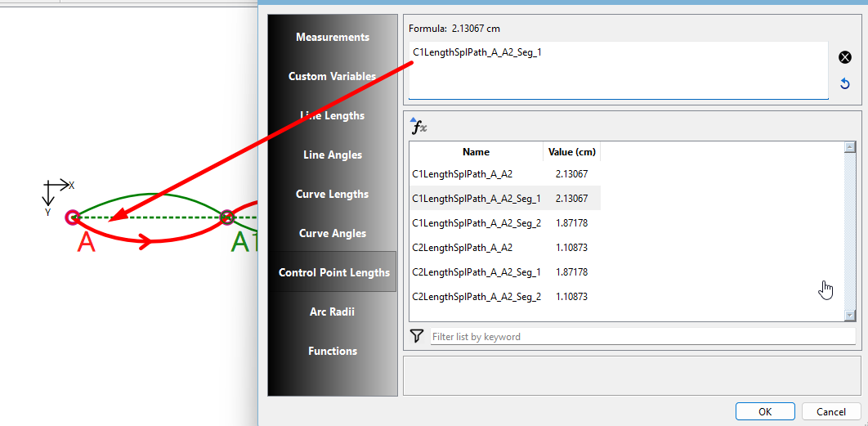Sort list by Name column header
The height and width of the screenshot is (426, 868).
(x=476, y=152)
